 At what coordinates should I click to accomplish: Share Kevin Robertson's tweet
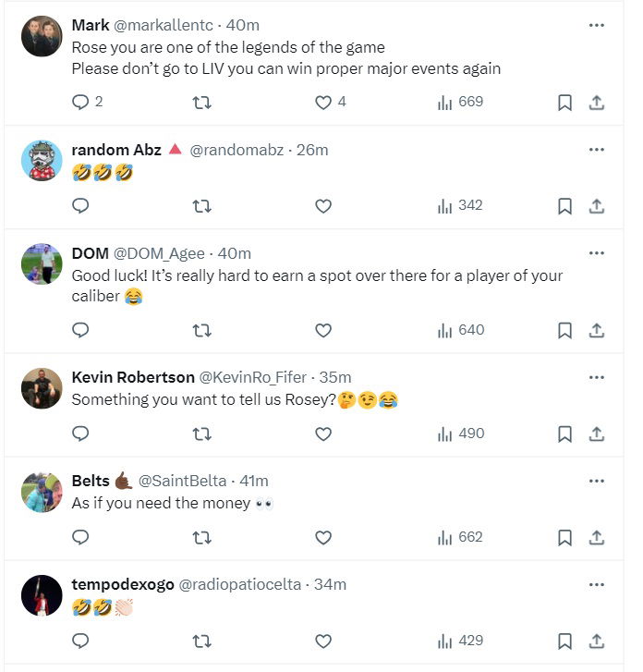pos(597,434)
